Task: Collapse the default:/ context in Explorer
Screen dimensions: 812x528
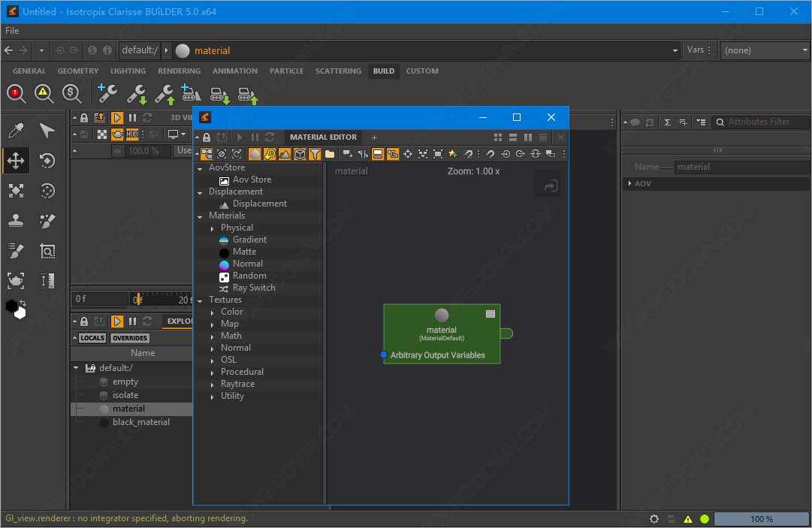Action: click(x=76, y=368)
